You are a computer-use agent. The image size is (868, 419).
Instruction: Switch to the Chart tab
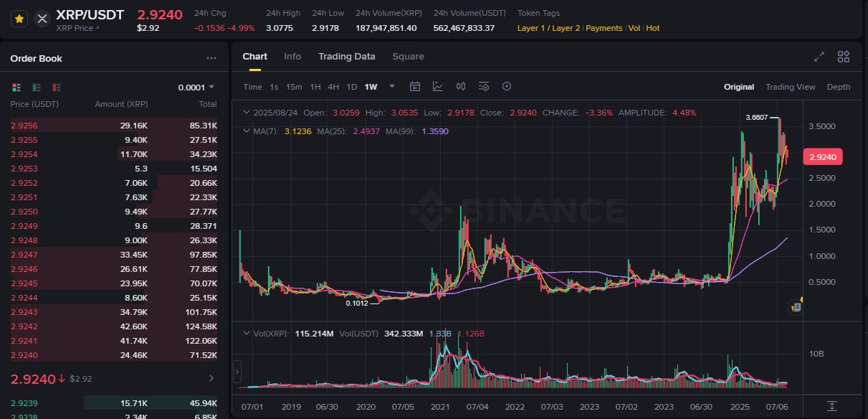point(254,57)
